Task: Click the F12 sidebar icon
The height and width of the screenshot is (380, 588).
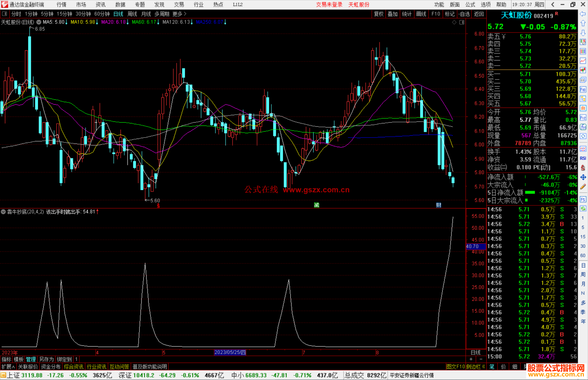Action: (x=583, y=118)
